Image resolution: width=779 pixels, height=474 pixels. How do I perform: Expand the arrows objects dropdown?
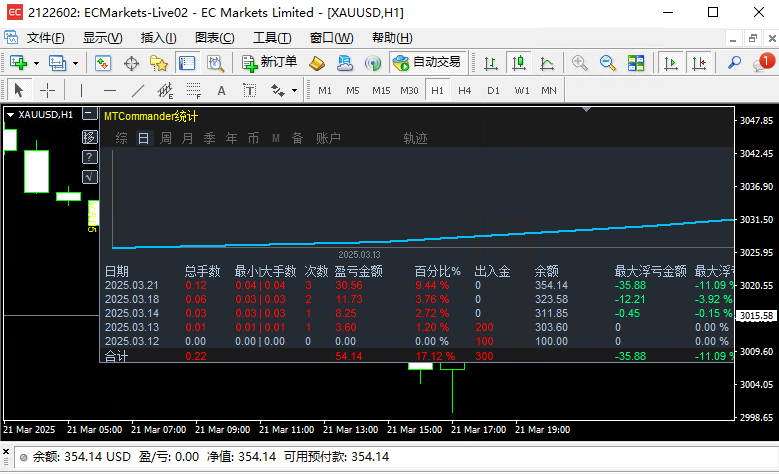tap(295, 90)
